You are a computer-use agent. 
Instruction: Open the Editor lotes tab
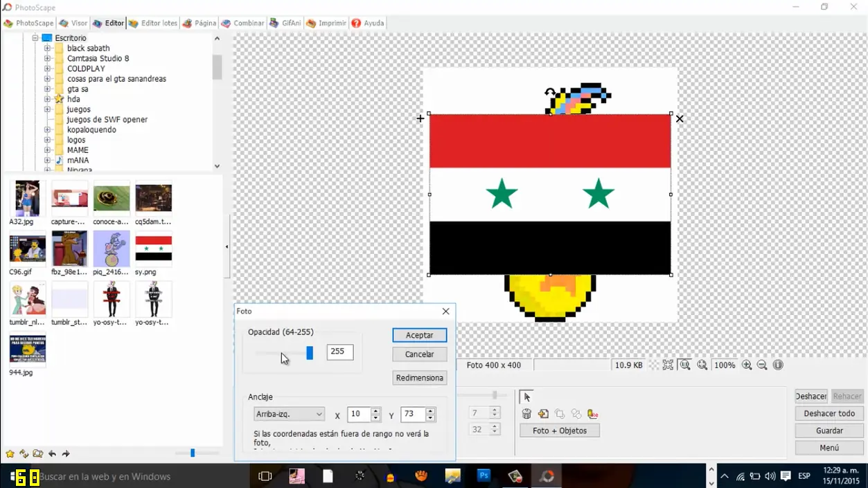coord(153,23)
